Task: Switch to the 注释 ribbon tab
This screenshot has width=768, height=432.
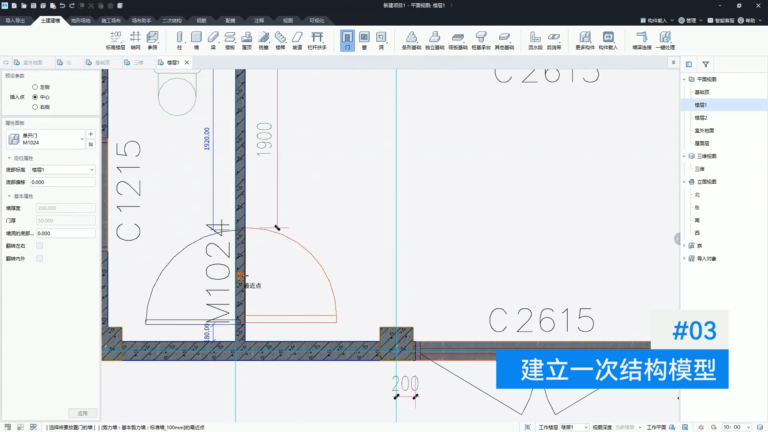Action: [259, 21]
